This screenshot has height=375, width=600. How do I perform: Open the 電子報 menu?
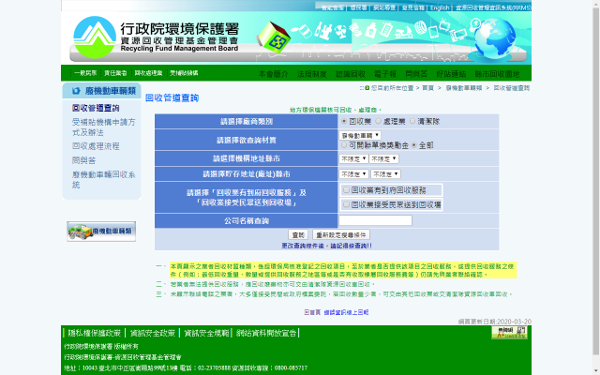pyautogui.click(x=385, y=73)
